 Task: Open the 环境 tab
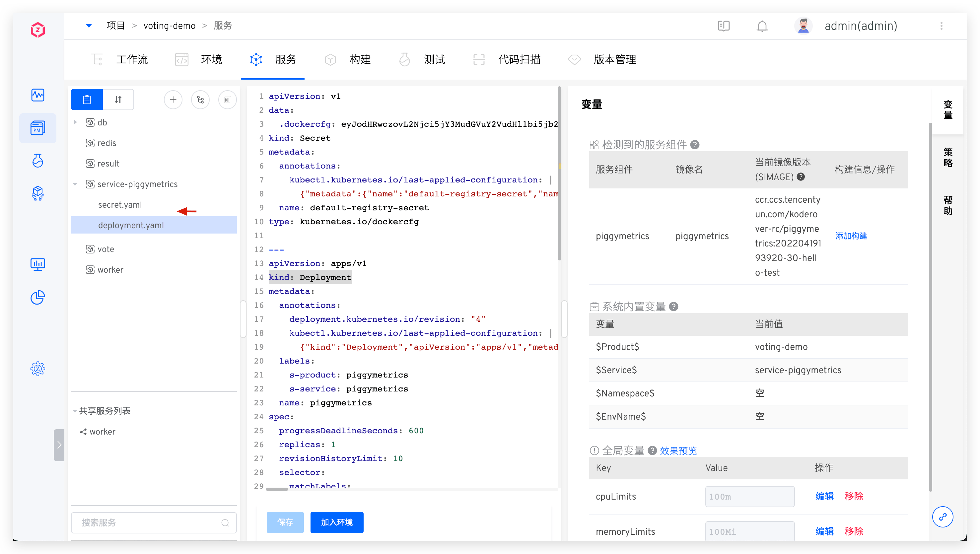(211, 59)
